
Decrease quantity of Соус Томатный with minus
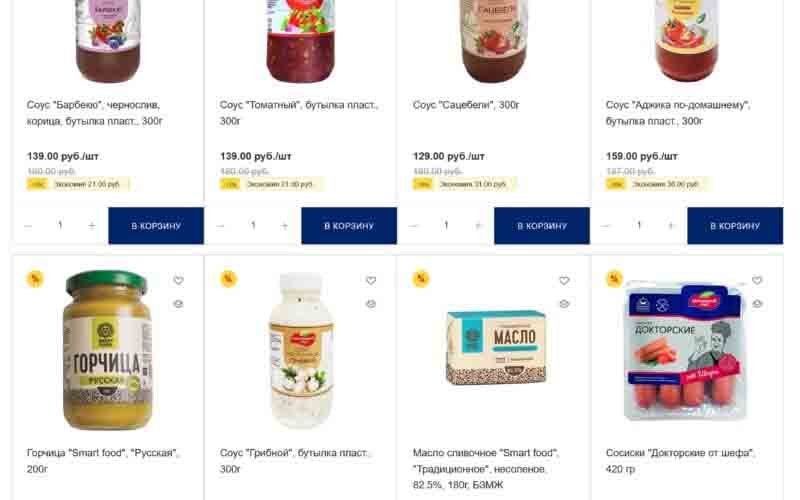[x=221, y=225]
